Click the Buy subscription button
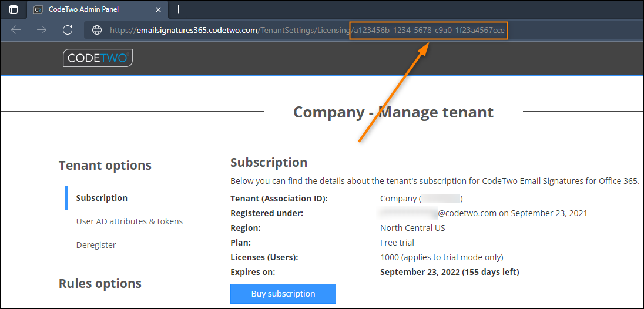Viewport: 644px width, 309px height. pyautogui.click(x=283, y=294)
